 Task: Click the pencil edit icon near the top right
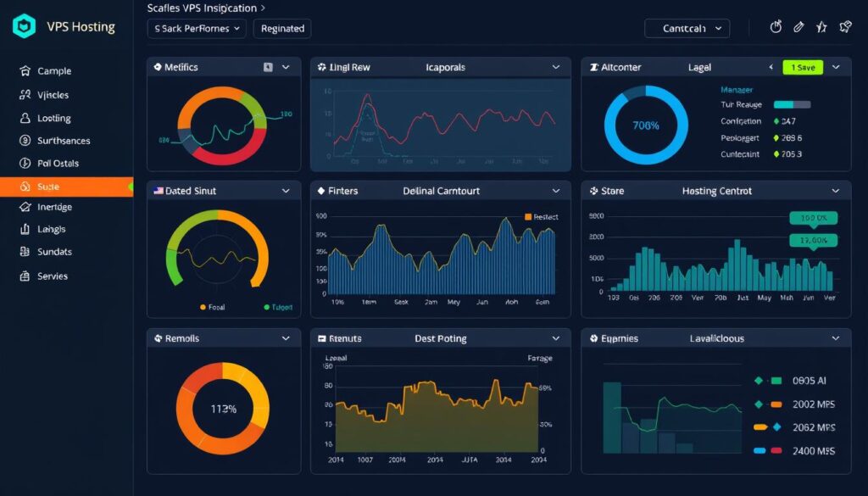pyautogui.click(x=798, y=26)
